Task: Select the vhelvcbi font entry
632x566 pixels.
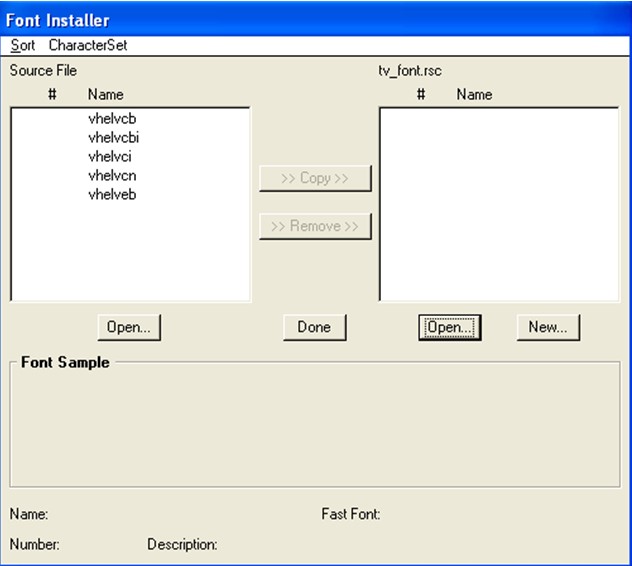Action: 113,138
